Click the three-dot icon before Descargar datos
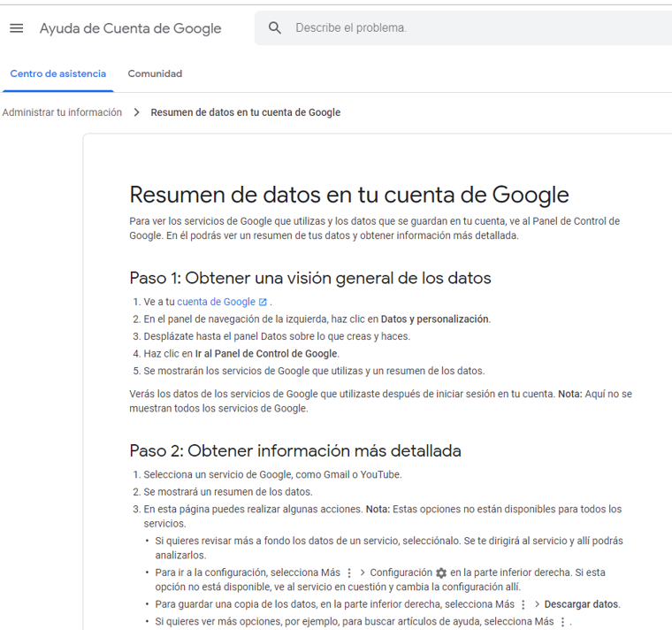Viewport: 672px width, 630px height. (523, 604)
